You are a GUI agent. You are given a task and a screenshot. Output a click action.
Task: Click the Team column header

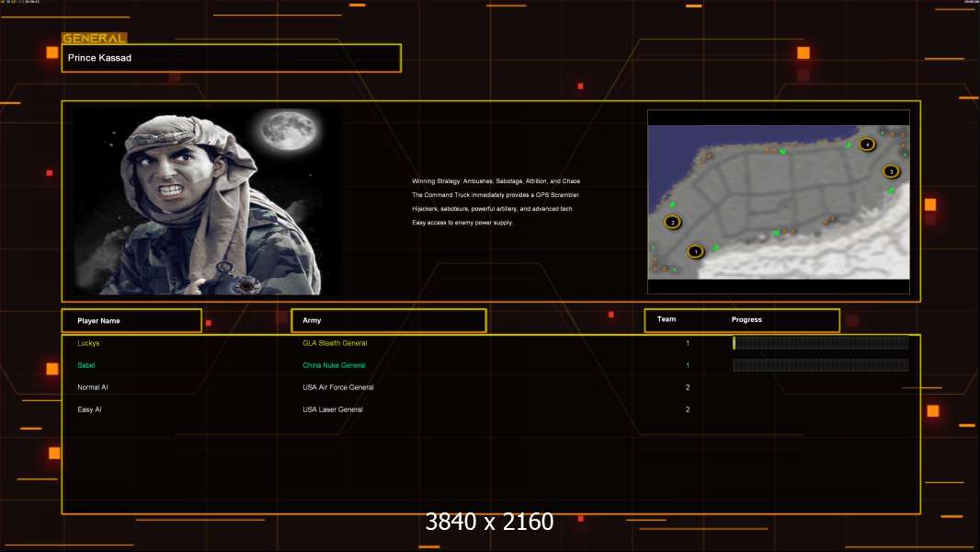coord(667,319)
